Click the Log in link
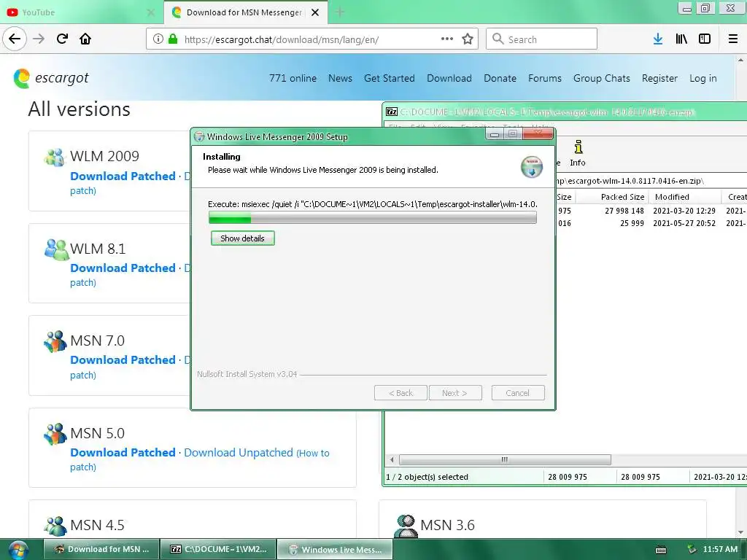This screenshot has height=560, width=747. pyautogui.click(x=703, y=78)
